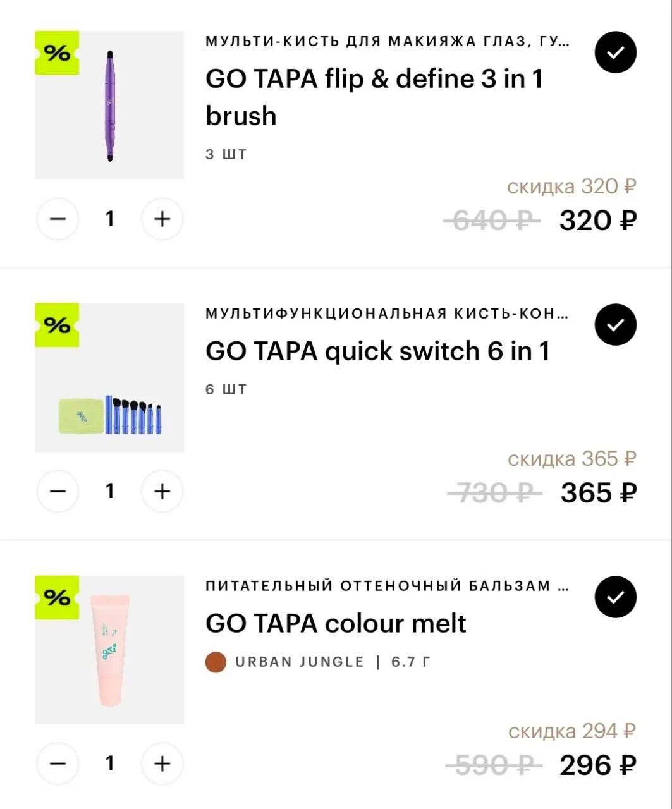
Task: Uncheck the colour melt item
Action: (616, 597)
